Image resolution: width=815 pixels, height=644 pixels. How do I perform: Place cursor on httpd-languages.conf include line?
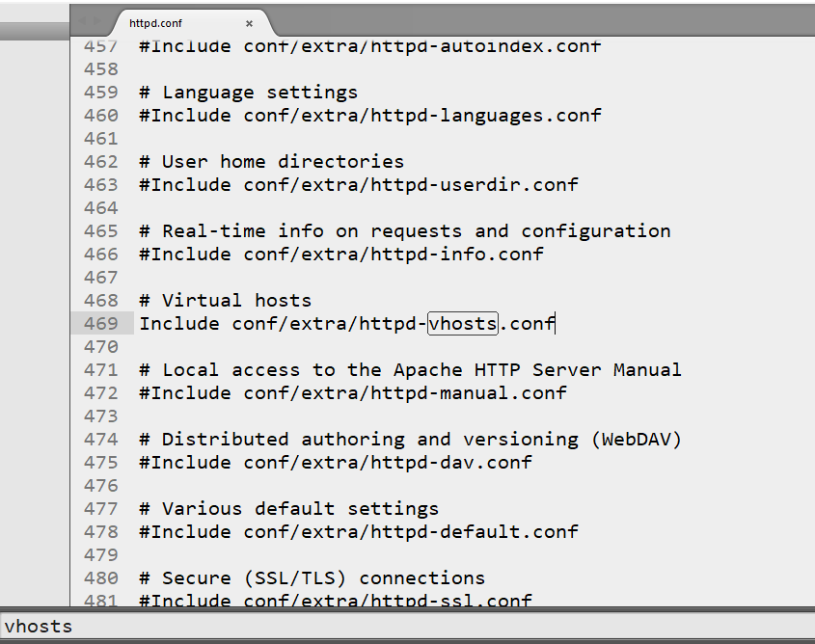(370, 116)
